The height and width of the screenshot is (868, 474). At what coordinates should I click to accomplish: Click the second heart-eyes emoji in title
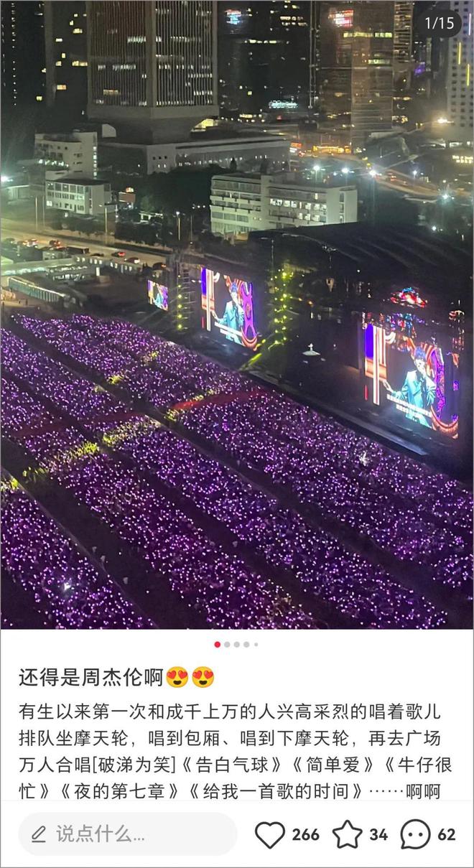[x=203, y=677]
